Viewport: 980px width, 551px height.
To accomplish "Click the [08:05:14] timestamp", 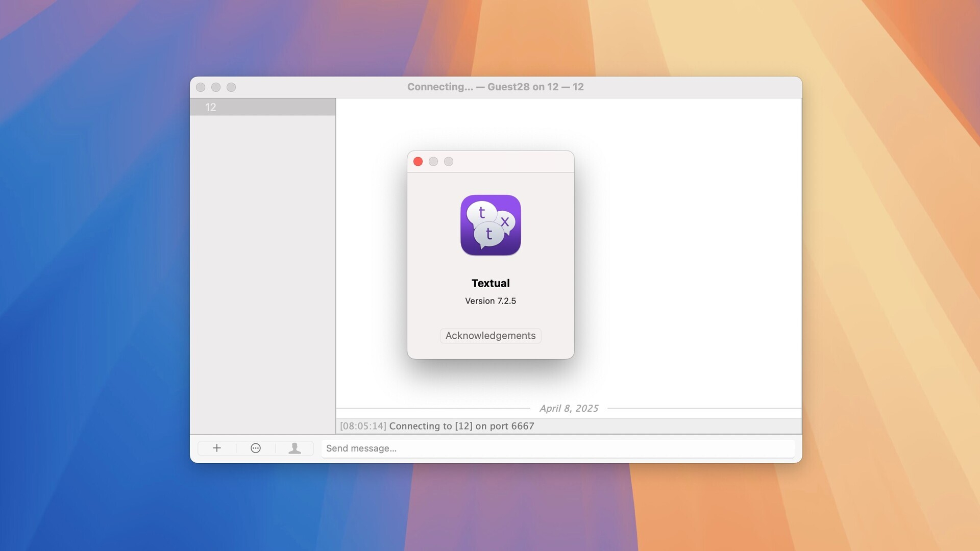I will click(363, 426).
